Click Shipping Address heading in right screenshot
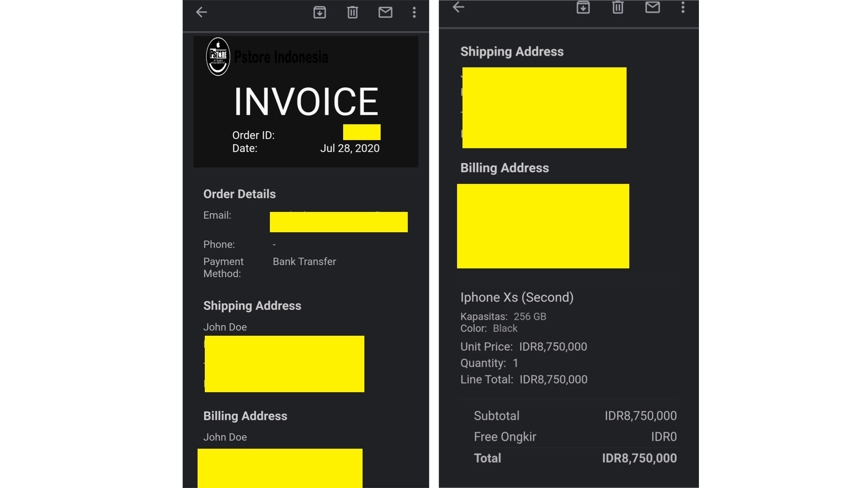 tap(512, 52)
